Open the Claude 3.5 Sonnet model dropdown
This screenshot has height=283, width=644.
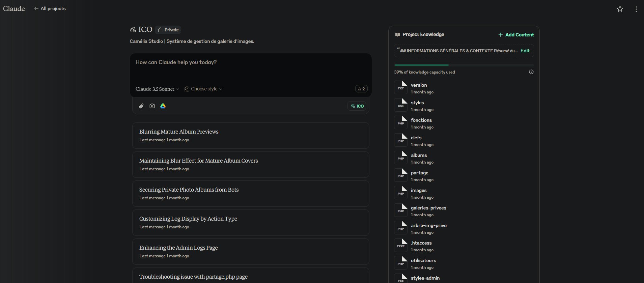157,89
